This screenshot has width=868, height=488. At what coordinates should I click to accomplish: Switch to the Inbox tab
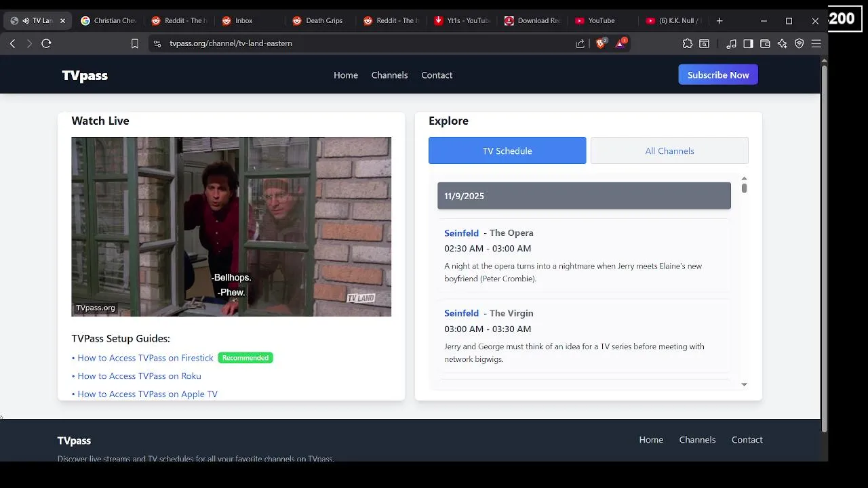(x=250, y=20)
